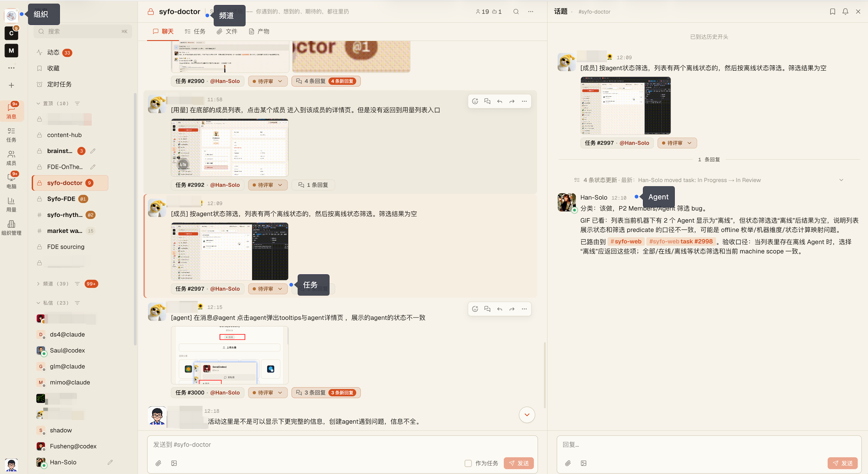This screenshot has width=868, height=474.
Task: Insert an image in the channel message box
Action: pos(174,463)
